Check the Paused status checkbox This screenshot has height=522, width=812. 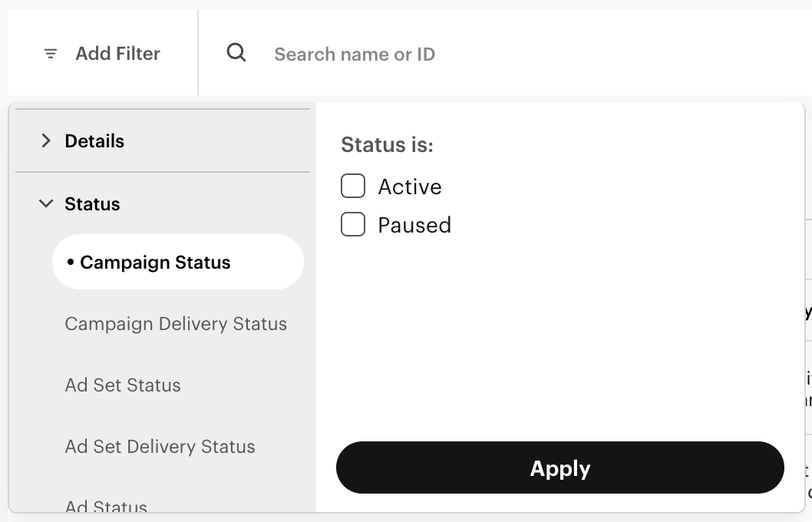point(353,224)
